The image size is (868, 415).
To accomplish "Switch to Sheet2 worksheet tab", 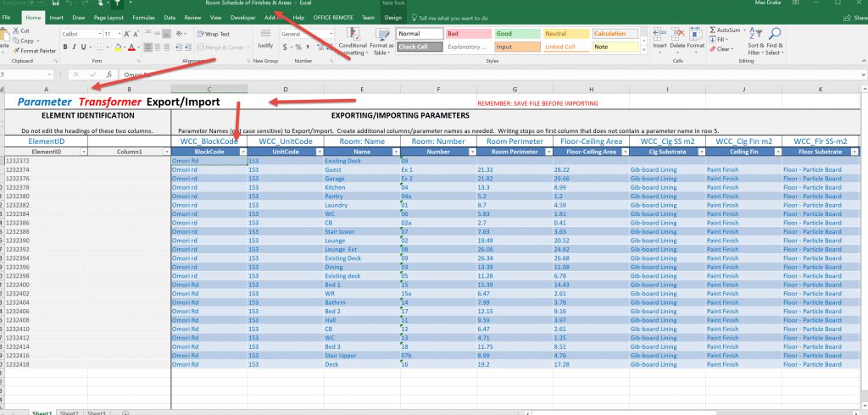I will coord(69,412).
